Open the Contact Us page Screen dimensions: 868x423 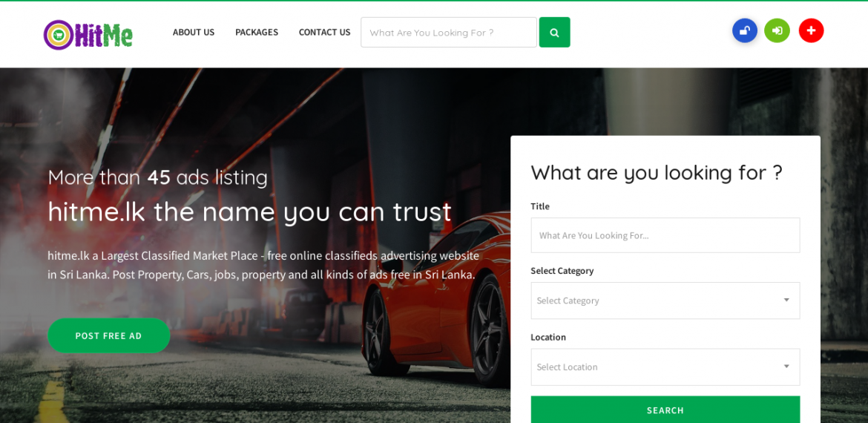point(324,32)
